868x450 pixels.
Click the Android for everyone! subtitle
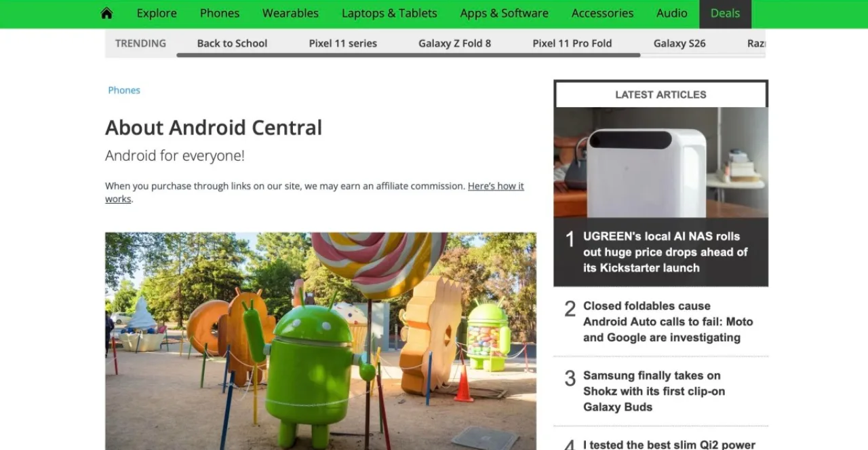click(175, 155)
